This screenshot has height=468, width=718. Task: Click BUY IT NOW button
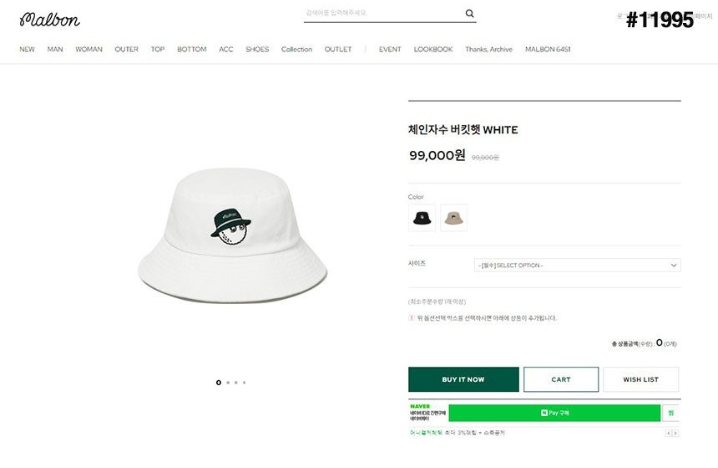[463, 379]
